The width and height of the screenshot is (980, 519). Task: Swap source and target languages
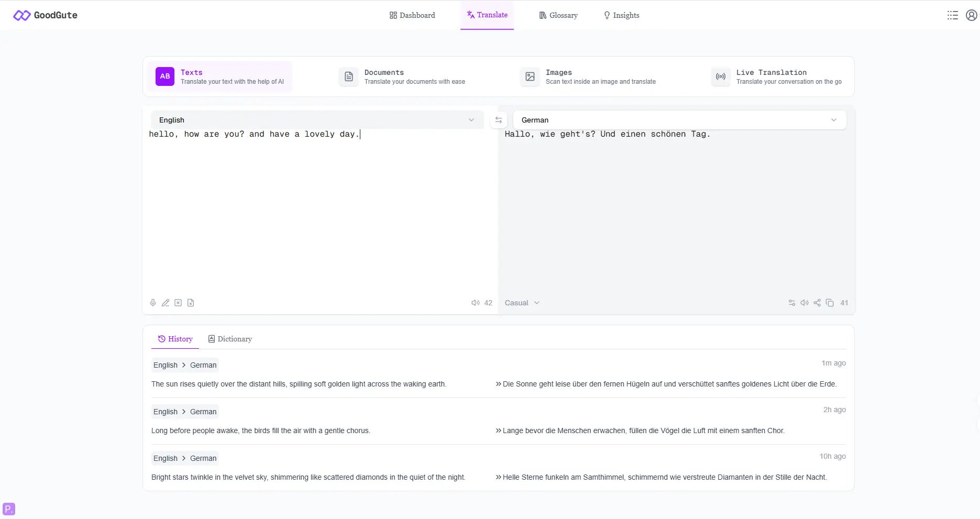click(x=499, y=120)
